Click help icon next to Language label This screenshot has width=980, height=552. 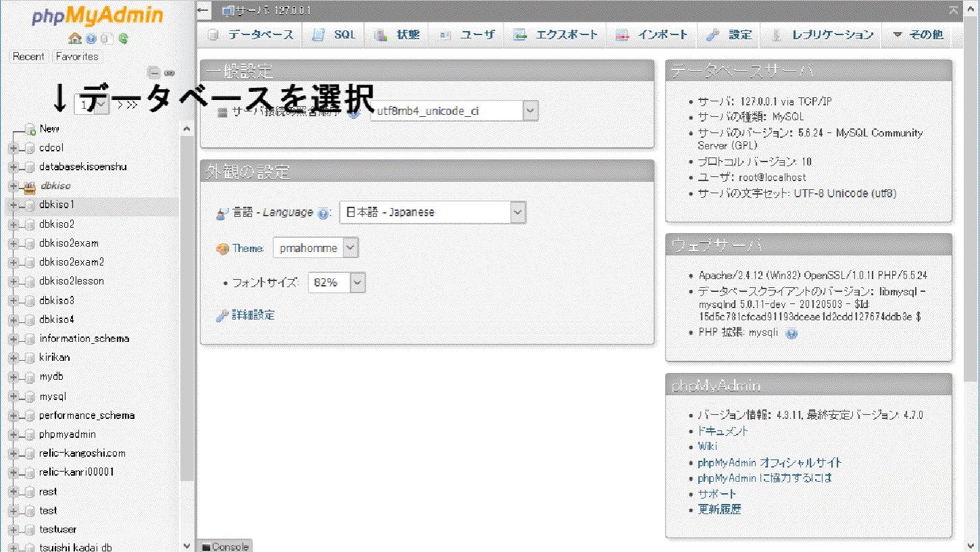[323, 214]
